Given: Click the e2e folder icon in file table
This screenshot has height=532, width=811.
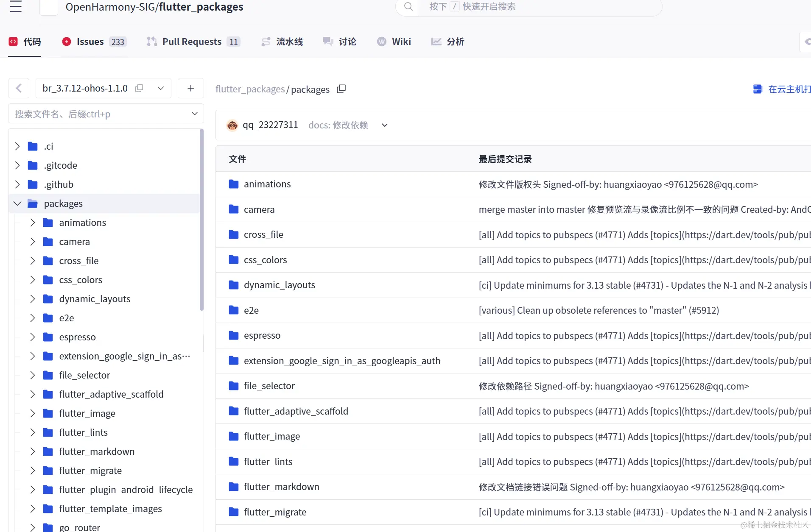Looking at the screenshot, I should point(234,310).
